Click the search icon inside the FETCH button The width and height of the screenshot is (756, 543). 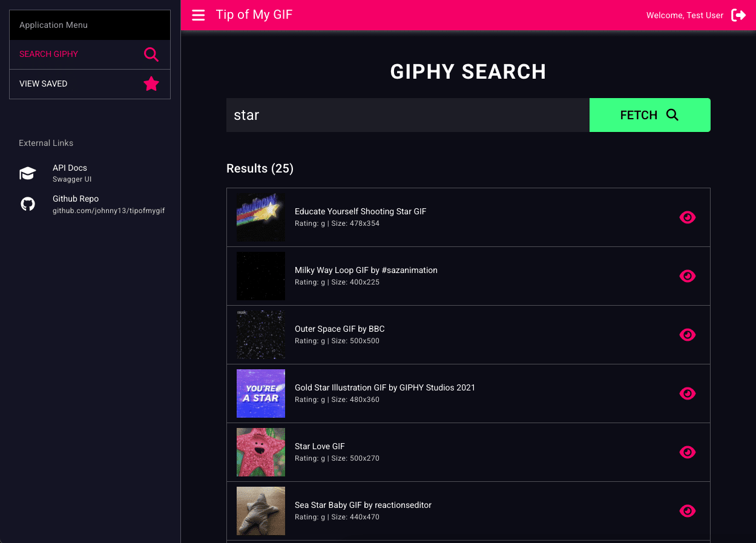(x=672, y=114)
